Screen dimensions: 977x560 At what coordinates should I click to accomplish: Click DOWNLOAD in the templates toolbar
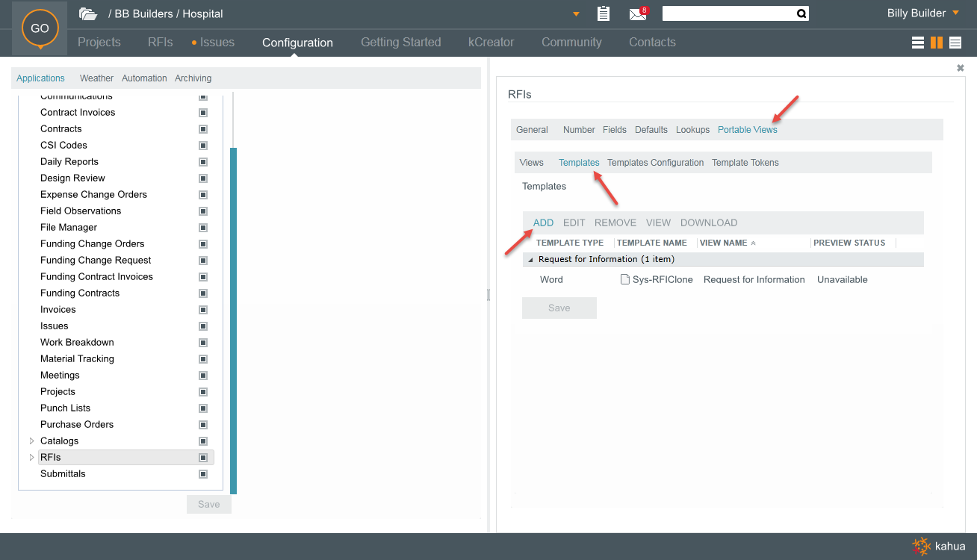(708, 223)
